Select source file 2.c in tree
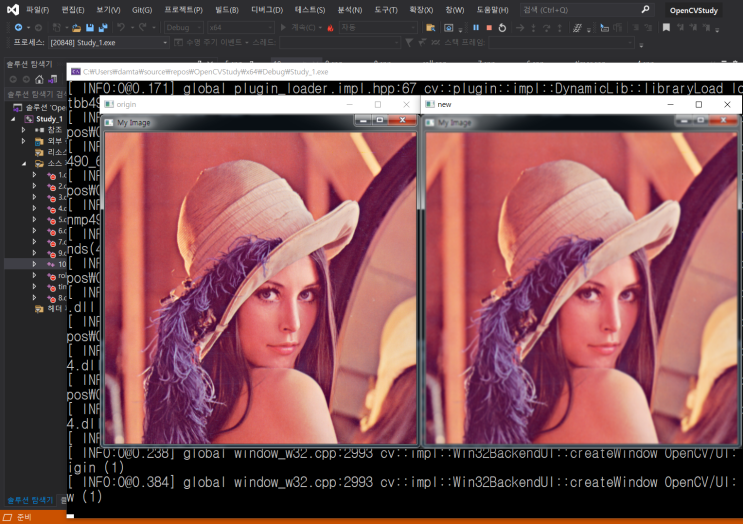The width and height of the screenshot is (743, 524). (x=57, y=187)
